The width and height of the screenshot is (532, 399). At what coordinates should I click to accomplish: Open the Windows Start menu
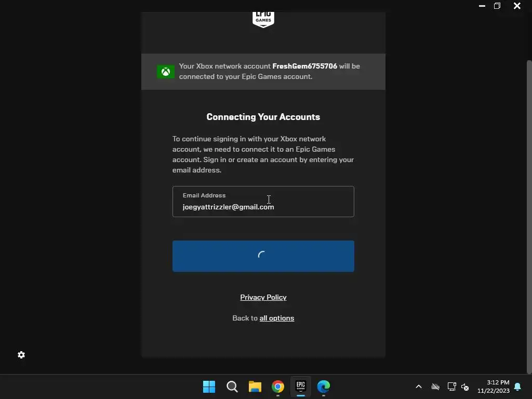point(209,387)
